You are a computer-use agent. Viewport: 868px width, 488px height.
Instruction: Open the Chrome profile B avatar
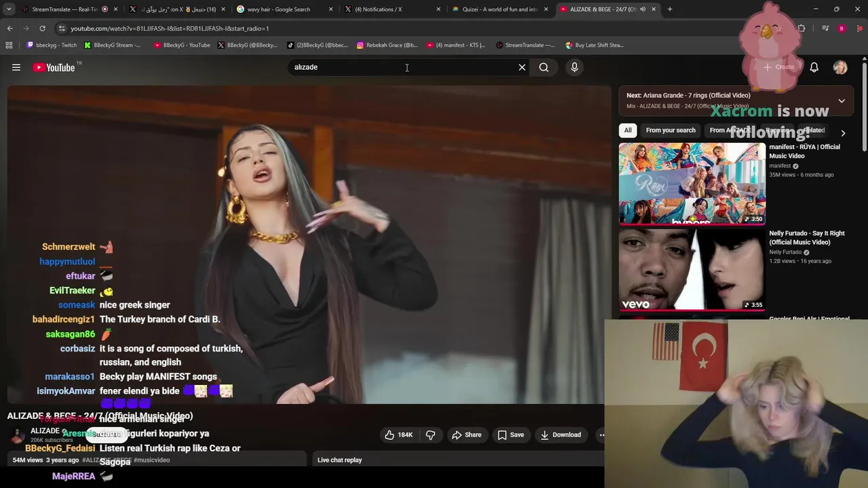click(842, 28)
